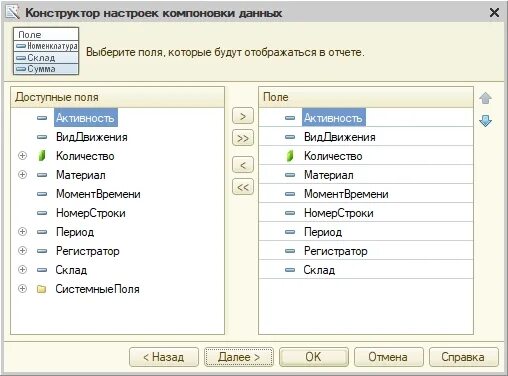Select Количество in available fields list
The height and width of the screenshot is (376, 508).
point(85,156)
